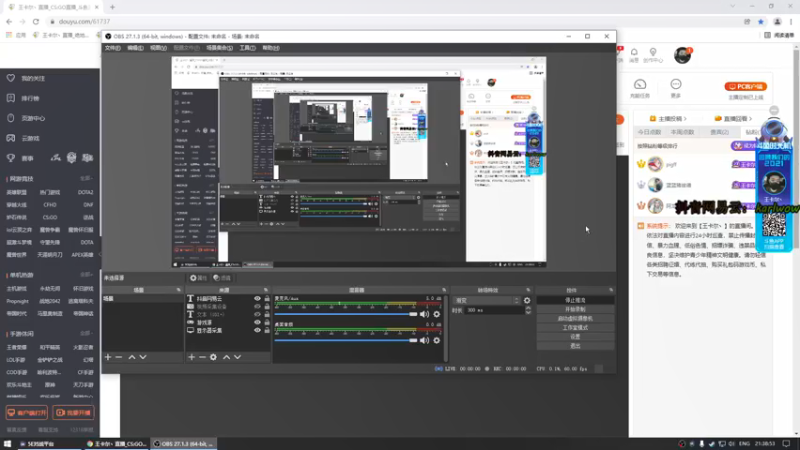The image size is (800, 450).
Task: Click the 更多 ellipsis icon
Action: click(x=676, y=84)
